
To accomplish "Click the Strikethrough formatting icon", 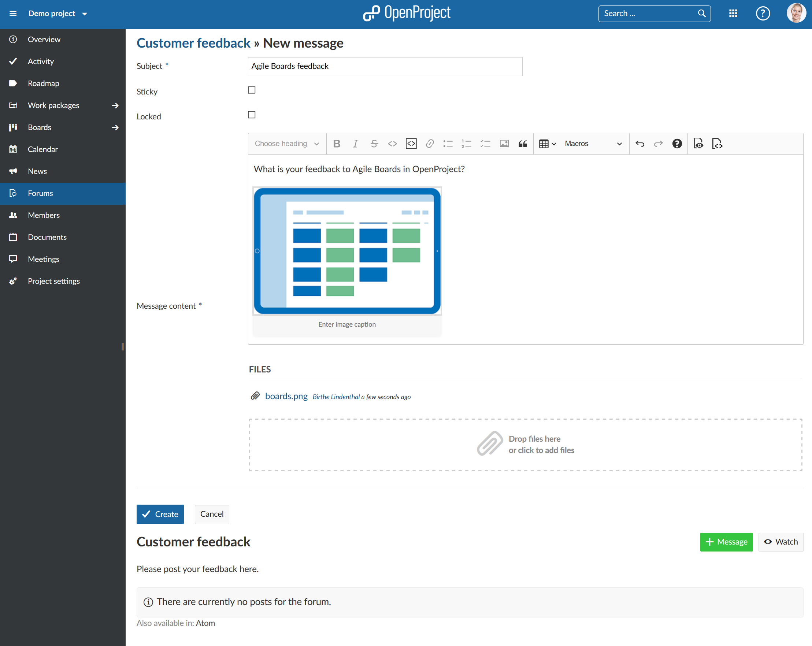I will point(374,144).
